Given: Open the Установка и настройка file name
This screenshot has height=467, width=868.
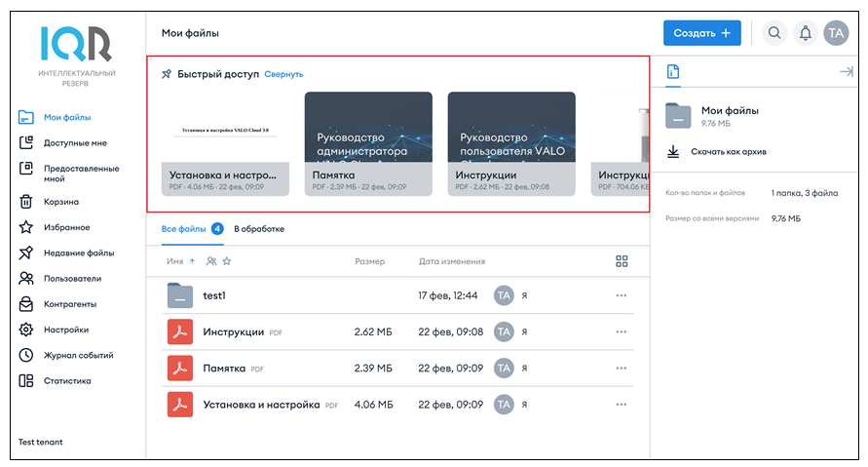Looking at the screenshot, I should (261, 405).
